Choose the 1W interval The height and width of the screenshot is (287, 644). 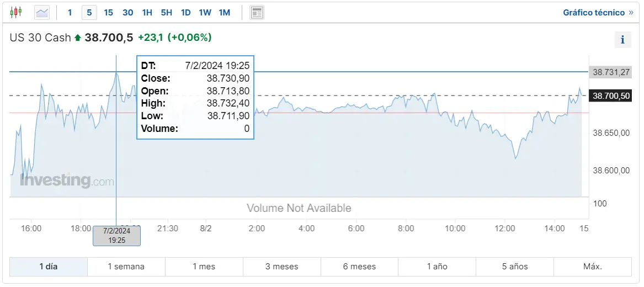tap(205, 12)
